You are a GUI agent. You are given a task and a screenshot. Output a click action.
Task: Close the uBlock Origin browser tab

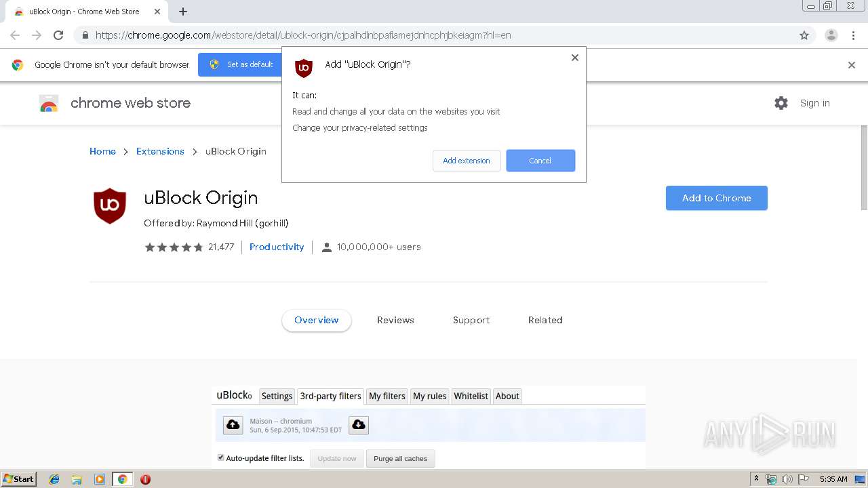coord(157,12)
